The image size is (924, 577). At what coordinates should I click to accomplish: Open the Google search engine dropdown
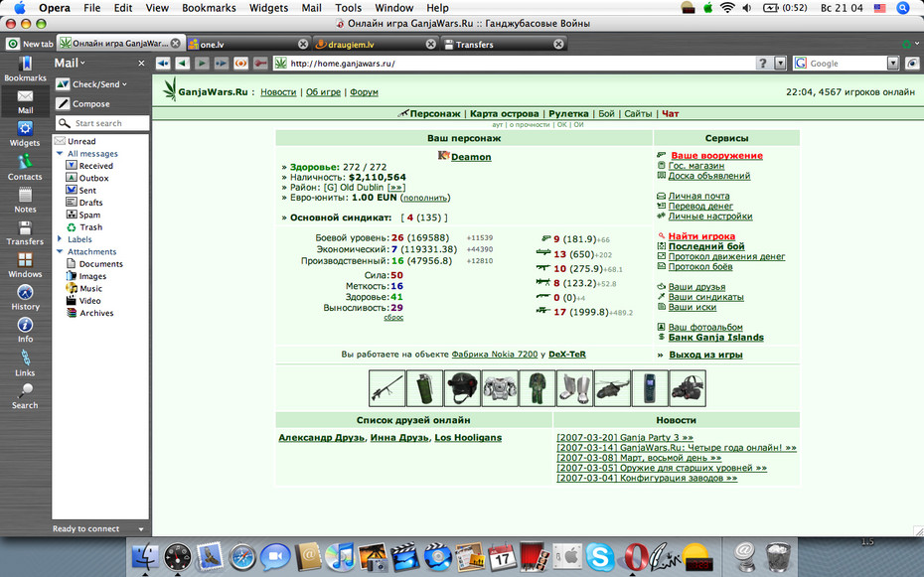coord(893,63)
